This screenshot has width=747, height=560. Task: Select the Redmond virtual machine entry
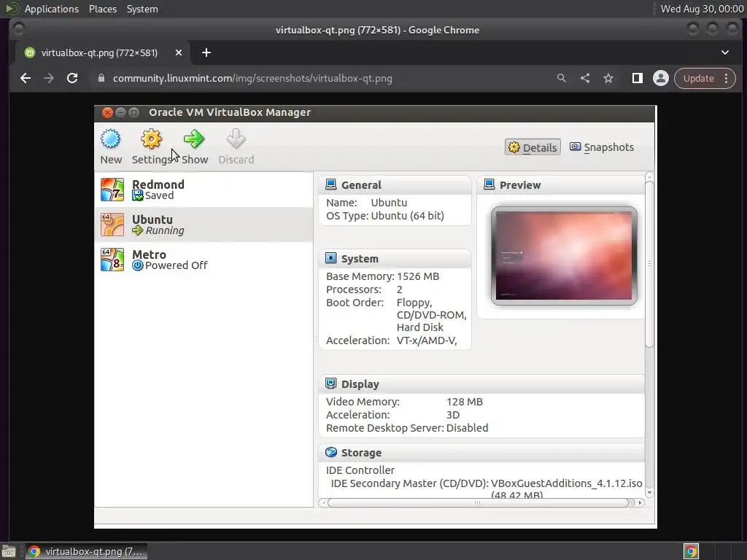(x=204, y=190)
